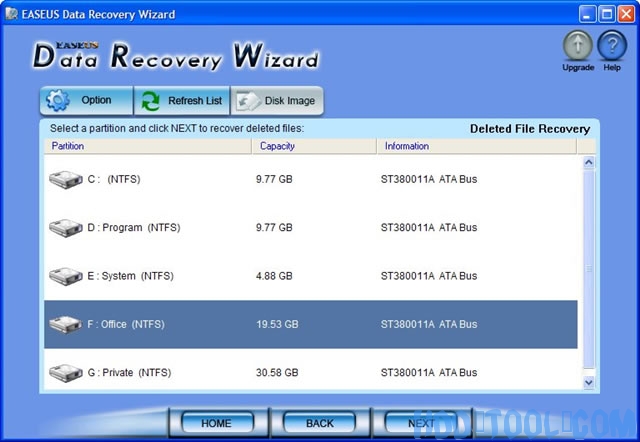The image size is (640, 442).
Task: Click D: Program row's 9.77 GB capacity
Action: 274,228
